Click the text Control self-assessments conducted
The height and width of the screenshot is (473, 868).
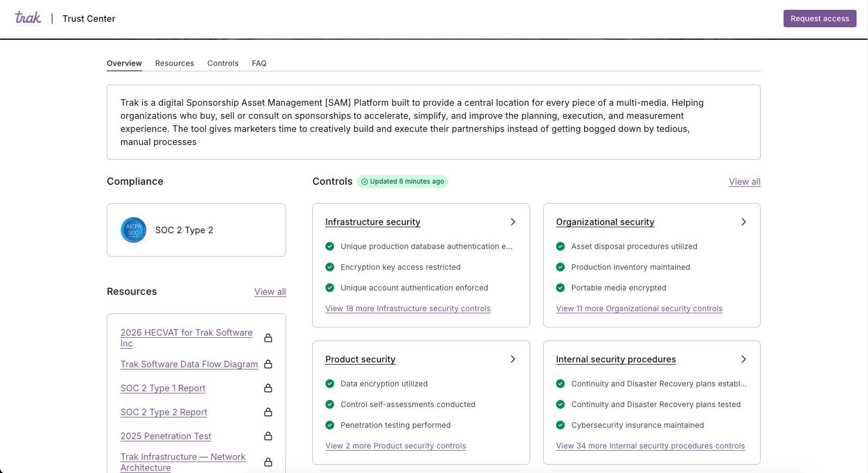pos(408,404)
